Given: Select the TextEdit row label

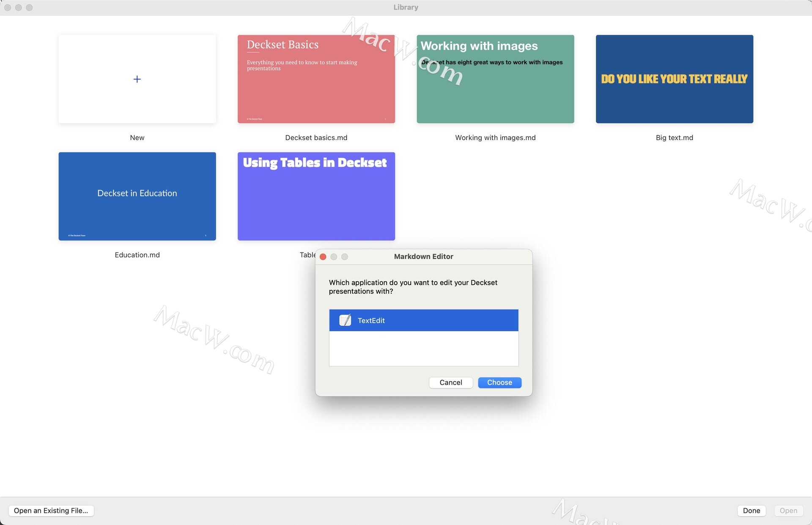Looking at the screenshot, I should [371, 321].
